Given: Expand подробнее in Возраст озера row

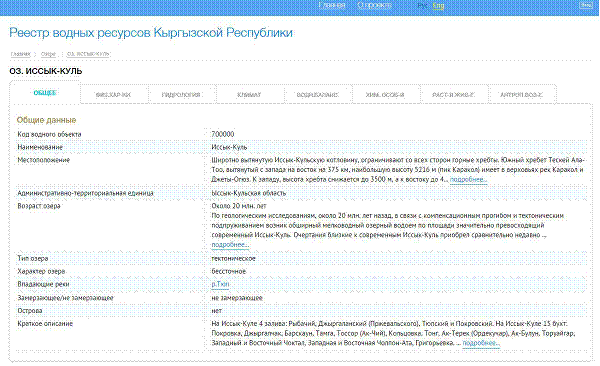Looking at the screenshot, I should click(230, 245).
